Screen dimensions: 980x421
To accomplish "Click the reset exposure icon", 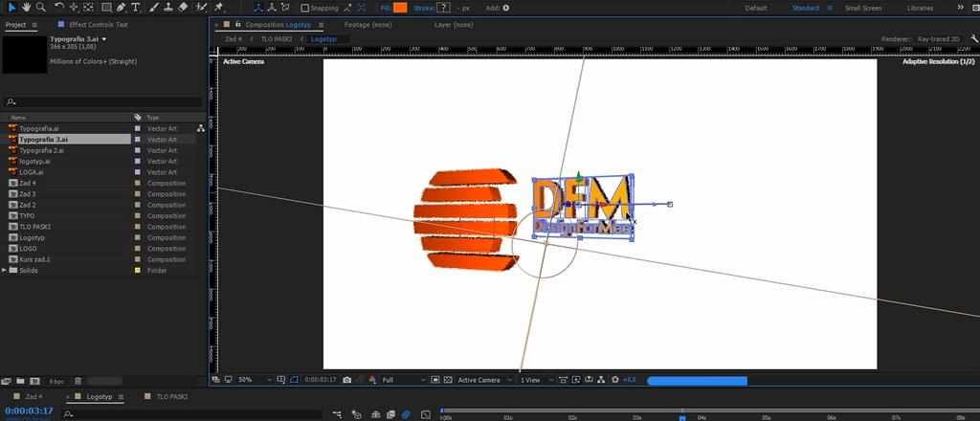I will pos(615,380).
